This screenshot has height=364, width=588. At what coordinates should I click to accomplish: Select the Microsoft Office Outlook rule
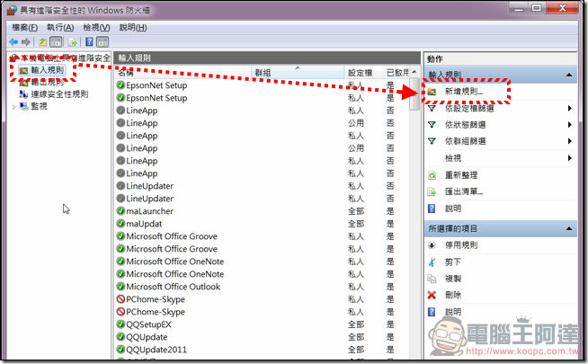coord(262,287)
